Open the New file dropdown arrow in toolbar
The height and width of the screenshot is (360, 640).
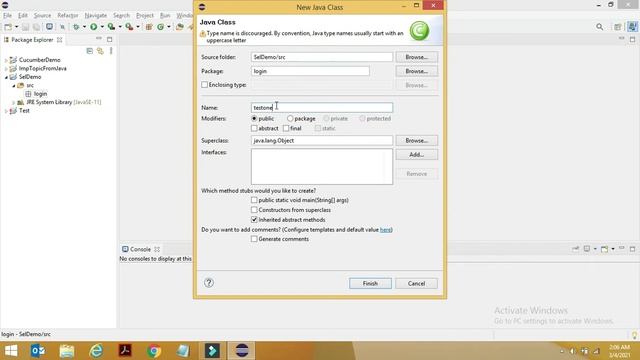(x=16, y=27)
